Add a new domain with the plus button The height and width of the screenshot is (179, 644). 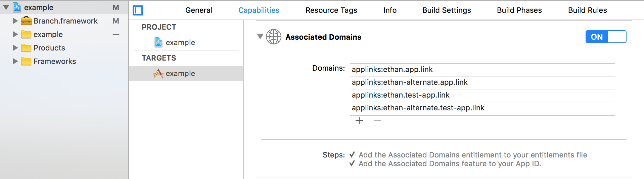pyautogui.click(x=359, y=120)
